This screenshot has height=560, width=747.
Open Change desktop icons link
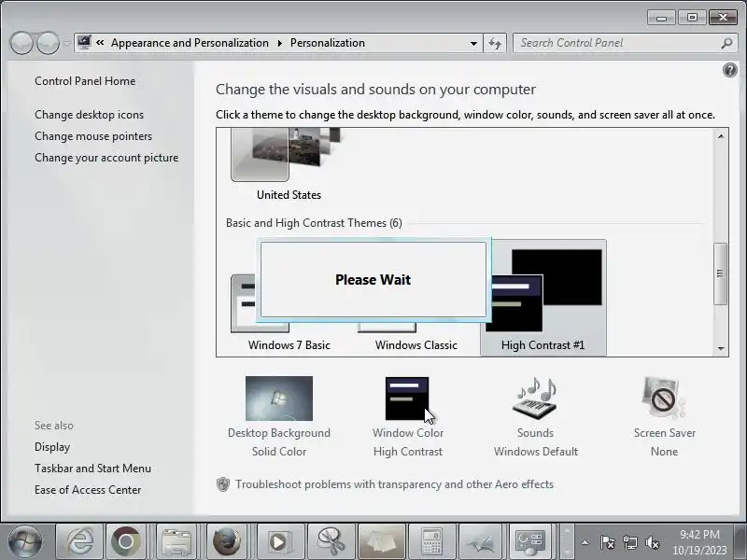89,115
